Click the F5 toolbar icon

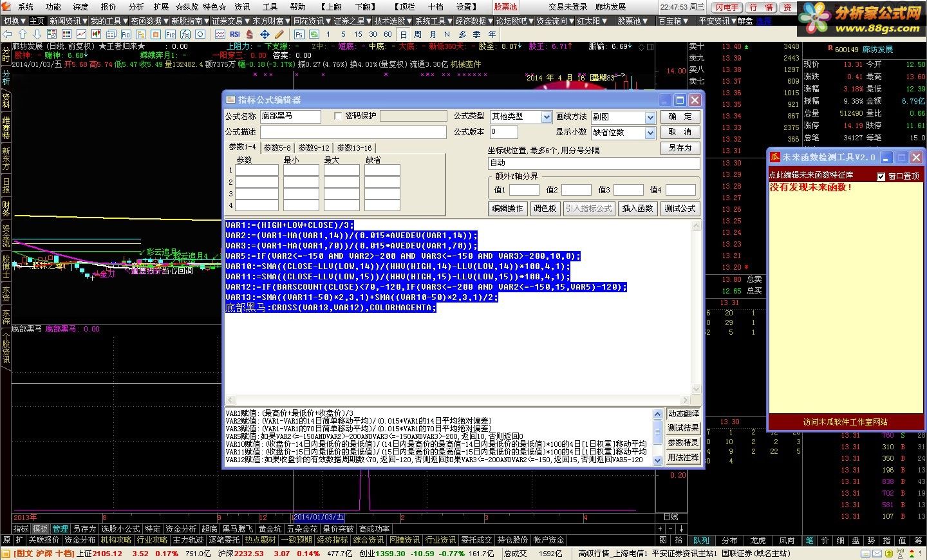(299, 34)
